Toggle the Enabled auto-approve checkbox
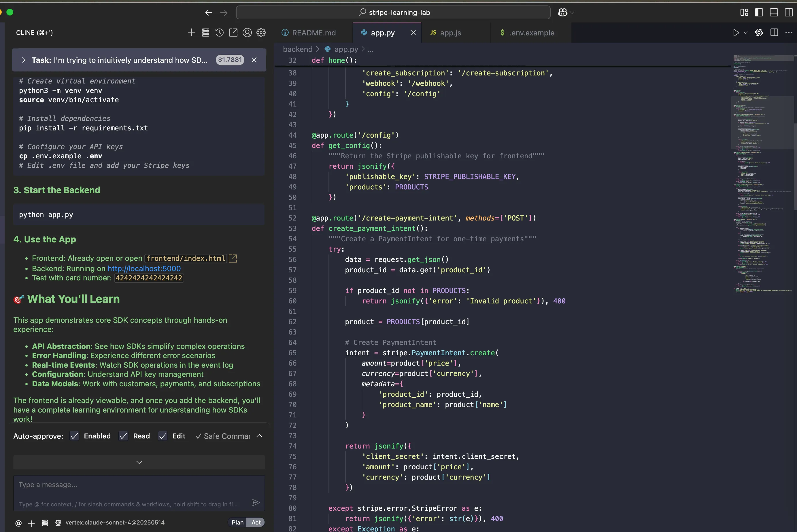Screen dimensions: 797x532 74,436
